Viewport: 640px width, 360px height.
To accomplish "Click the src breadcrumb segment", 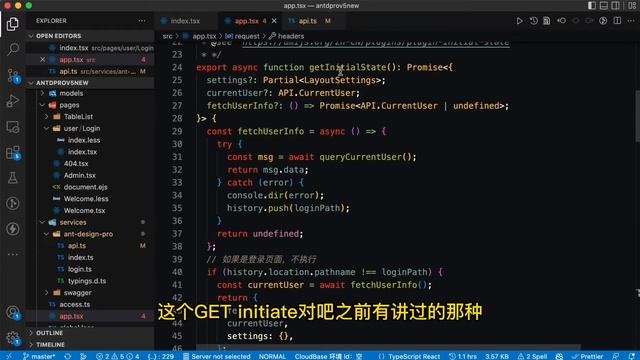I will tap(167, 36).
